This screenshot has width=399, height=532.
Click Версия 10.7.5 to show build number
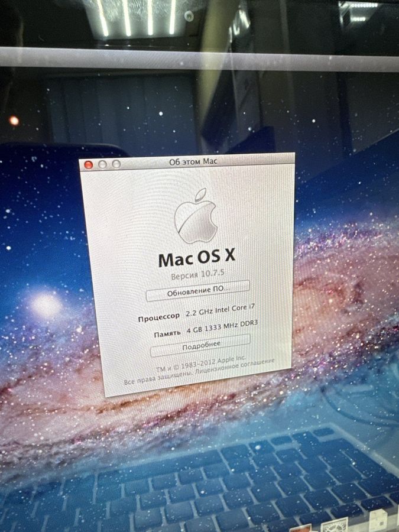(198, 275)
